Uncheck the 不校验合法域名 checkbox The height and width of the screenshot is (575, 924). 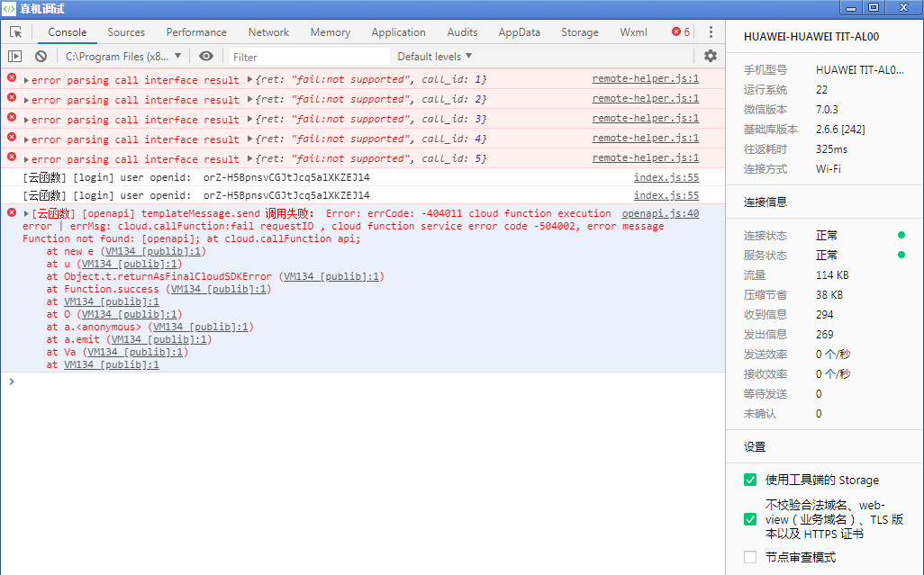click(750, 519)
